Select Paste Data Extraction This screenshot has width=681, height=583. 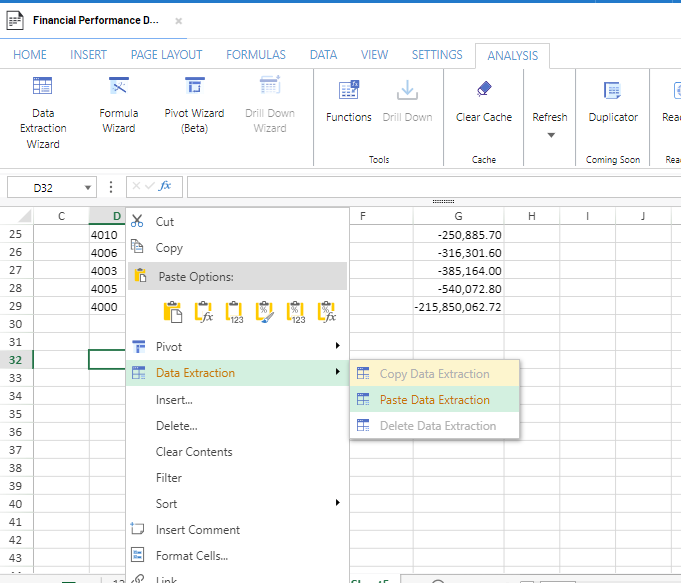click(x=434, y=400)
